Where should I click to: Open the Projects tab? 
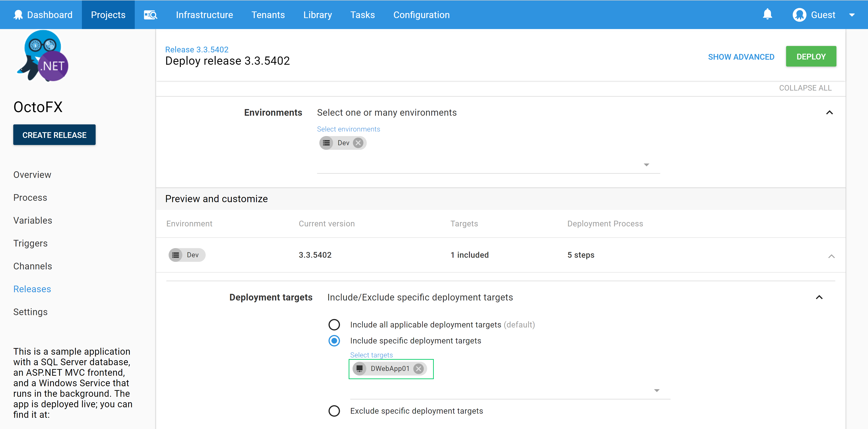tap(108, 15)
